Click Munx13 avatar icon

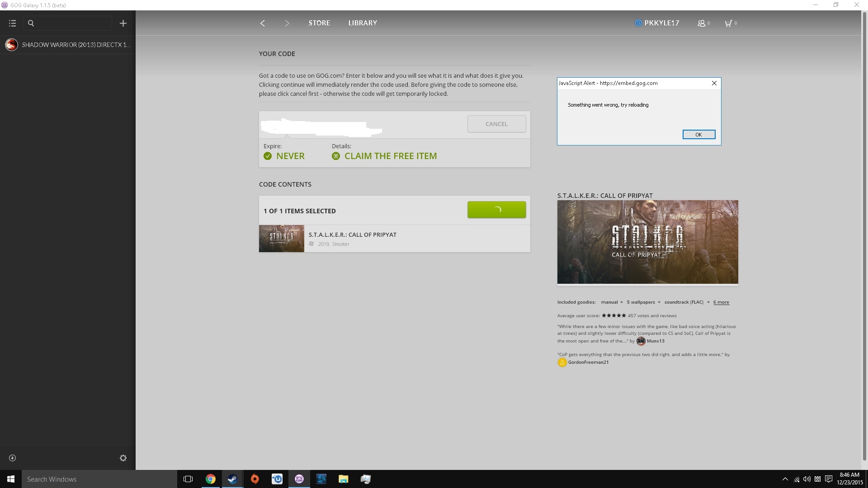[641, 341]
